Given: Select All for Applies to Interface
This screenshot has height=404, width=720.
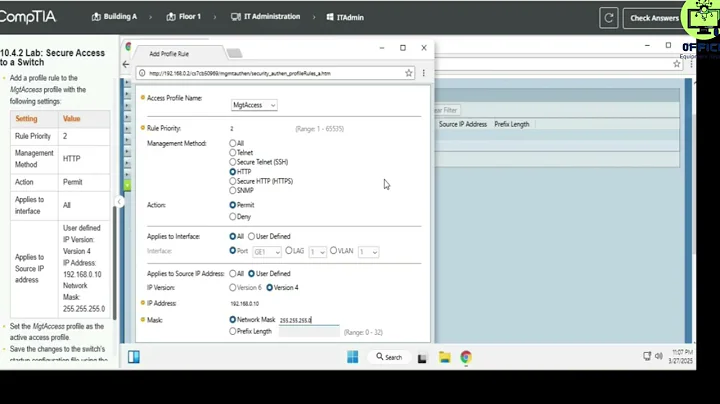Looking at the screenshot, I should pyautogui.click(x=232, y=236).
